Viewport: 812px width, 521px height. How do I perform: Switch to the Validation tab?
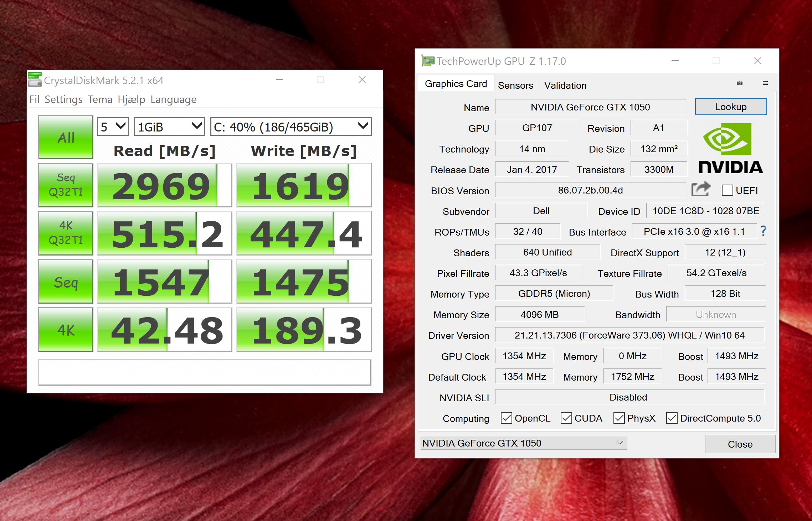pyautogui.click(x=565, y=85)
